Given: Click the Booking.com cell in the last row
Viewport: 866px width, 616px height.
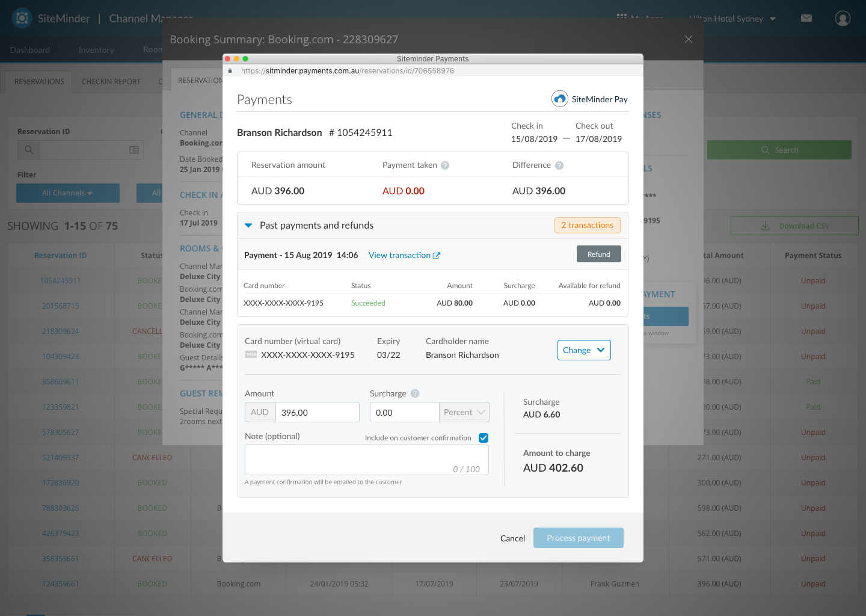Looking at the screenshot, I should pyautogui.click(x=239, y=584).
